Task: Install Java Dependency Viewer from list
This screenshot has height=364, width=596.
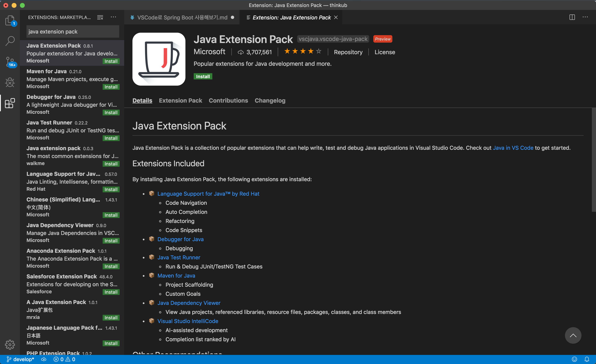Action: point(111,241)
